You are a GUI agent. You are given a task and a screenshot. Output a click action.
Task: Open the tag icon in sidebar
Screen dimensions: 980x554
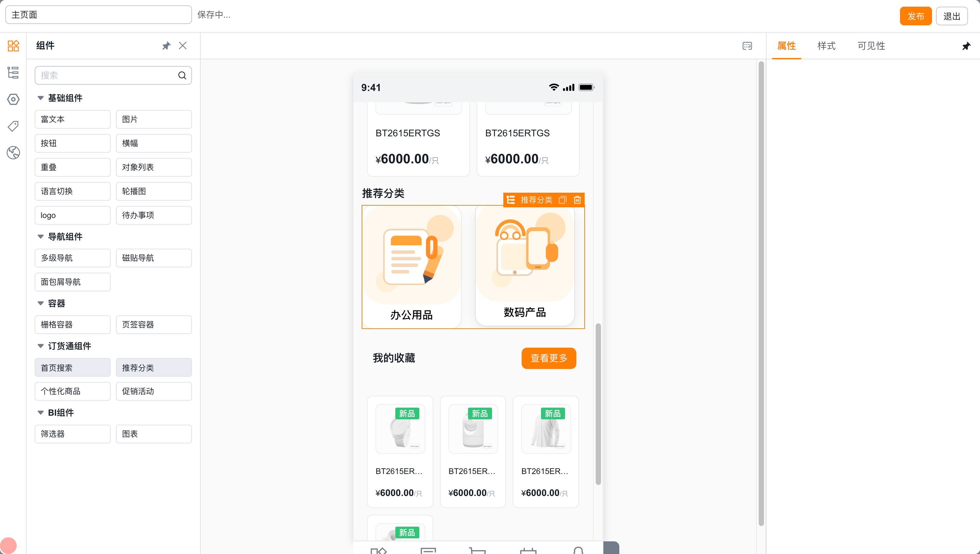click(13, 126)
